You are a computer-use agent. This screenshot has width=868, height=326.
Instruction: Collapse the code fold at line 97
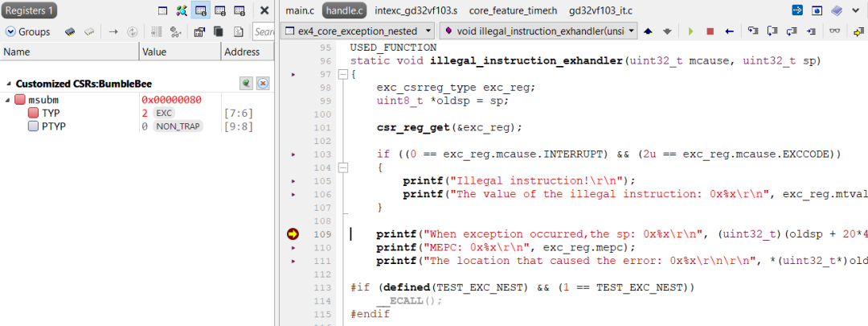[x=343, y=74]
